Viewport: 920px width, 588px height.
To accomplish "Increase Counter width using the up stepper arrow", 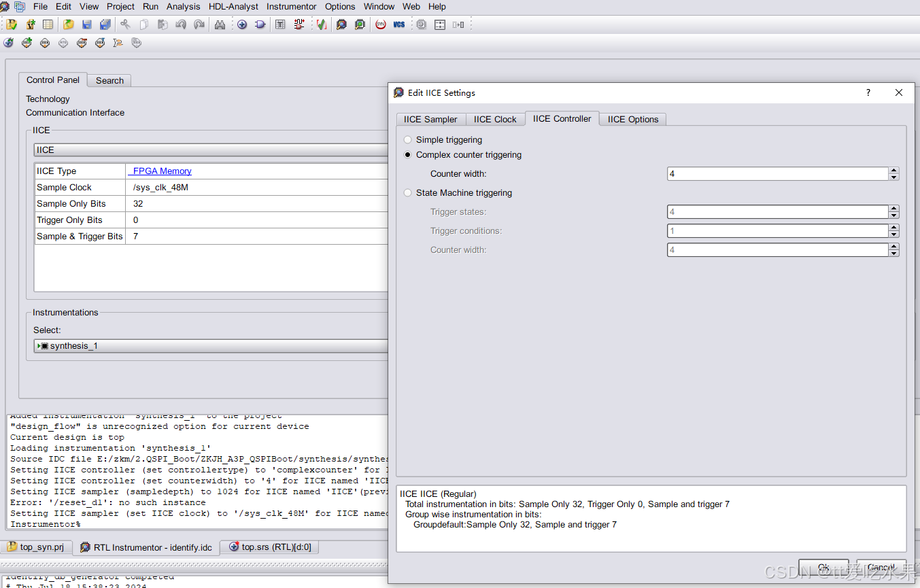I will click(x=893, y=171).
